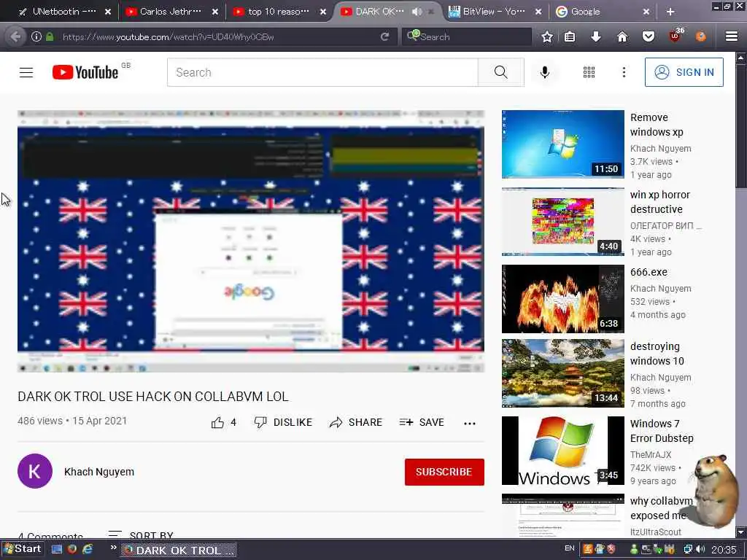Open the Pocket icon in toolbar
The image size is (747, 560).
click(x=649, y=36)
